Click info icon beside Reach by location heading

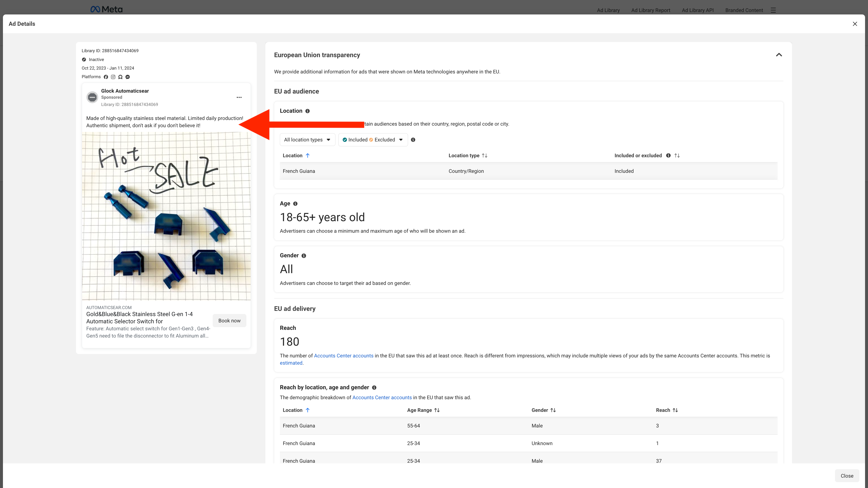[x=374, y=388]
